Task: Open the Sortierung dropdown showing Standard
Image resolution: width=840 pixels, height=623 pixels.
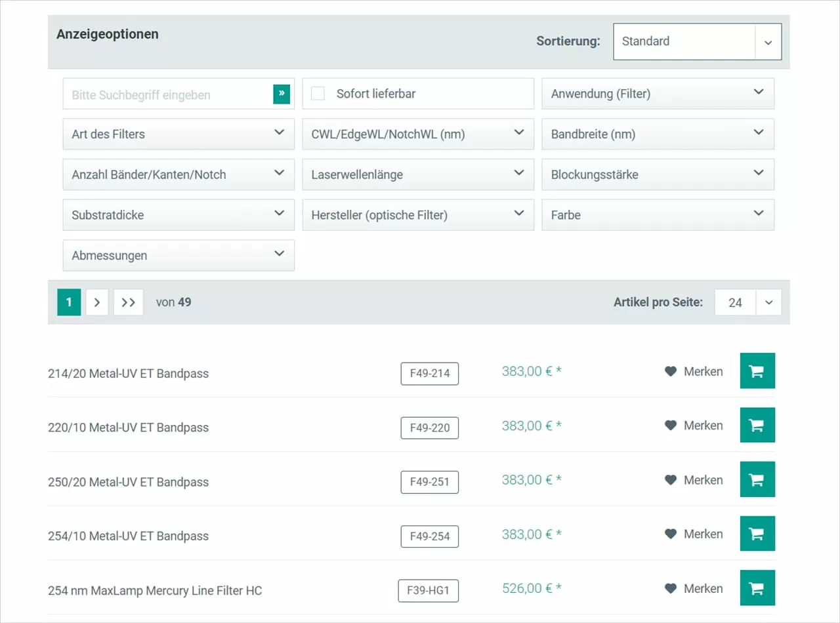Action: point(697,41)
